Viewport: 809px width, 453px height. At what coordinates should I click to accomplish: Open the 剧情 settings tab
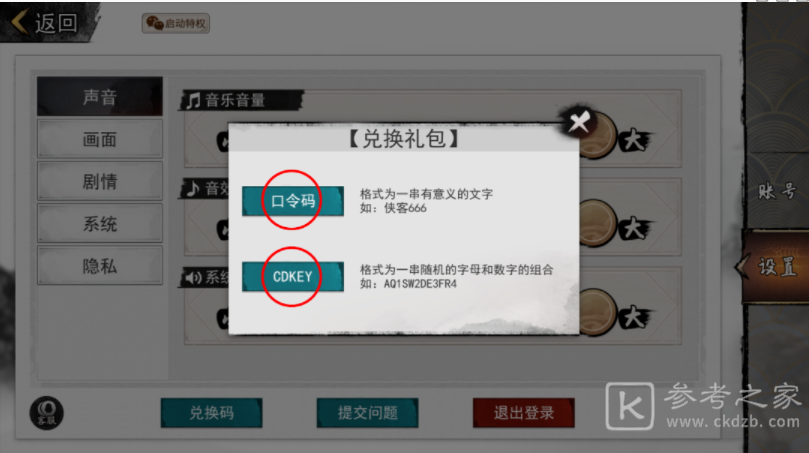click(100, 182)
